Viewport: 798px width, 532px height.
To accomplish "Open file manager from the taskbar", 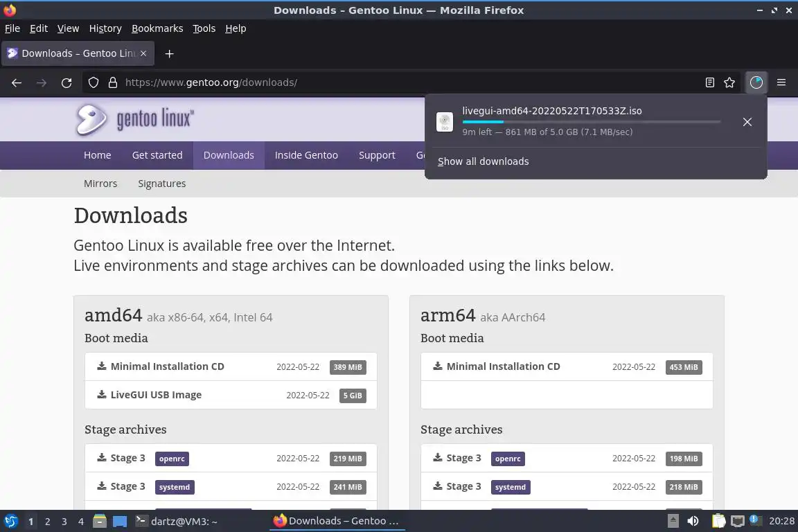I will [100, 522].
